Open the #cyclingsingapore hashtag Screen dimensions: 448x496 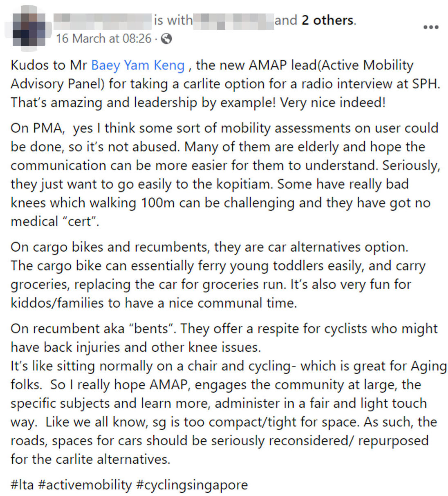[x=192, y=485]
